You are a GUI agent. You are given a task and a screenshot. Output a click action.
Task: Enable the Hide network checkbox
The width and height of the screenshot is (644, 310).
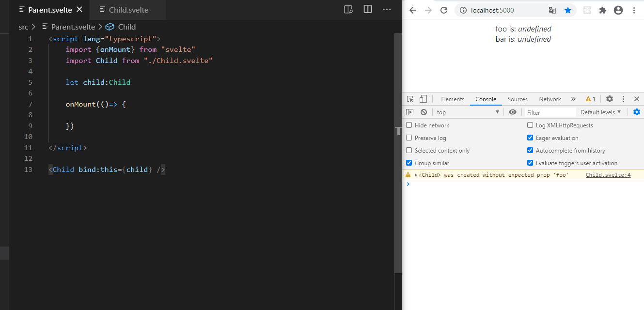(409, 125)
